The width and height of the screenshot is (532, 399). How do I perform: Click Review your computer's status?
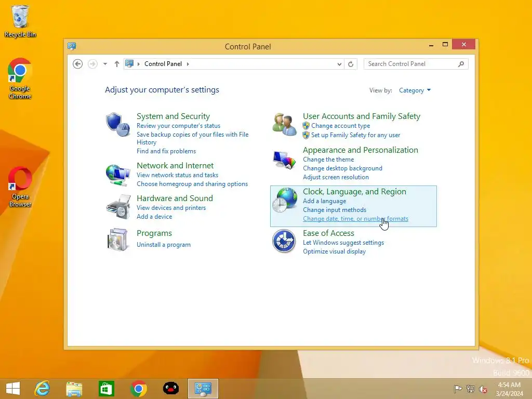tap(179, 126)
